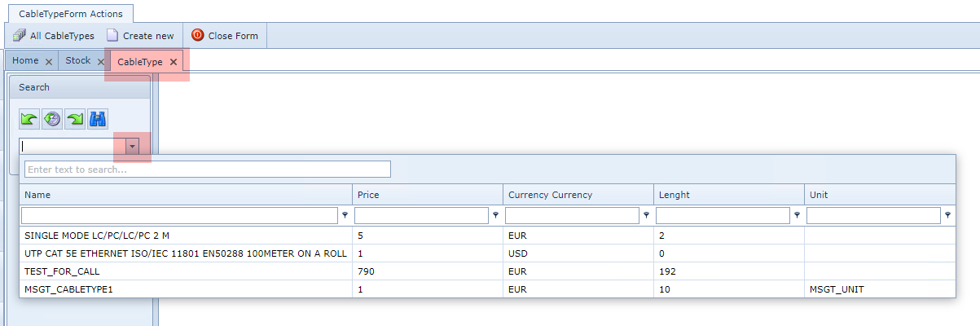Screen dimensions: 980x326
Task: Open the filter icon for Unit column
Action: tap(948, 216)
